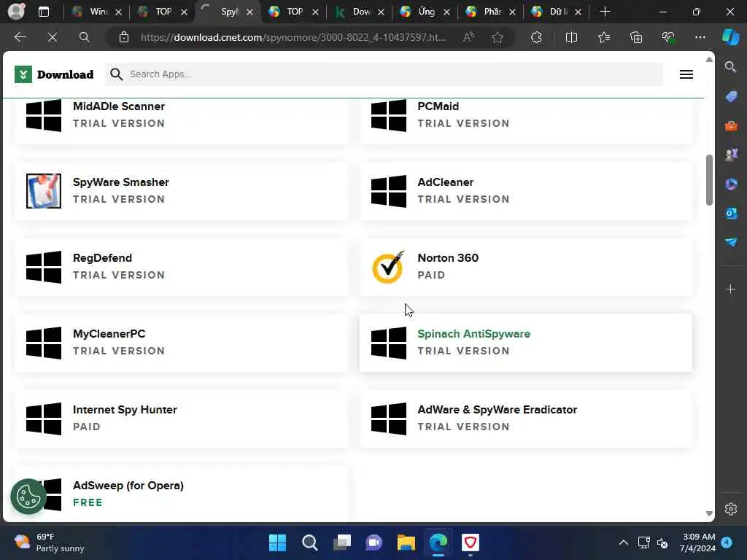The width and height of the screenshot is (747, 560).
Task: Open the Edge sidebar Microsoft 365 icon
Action: click(731, 184)
